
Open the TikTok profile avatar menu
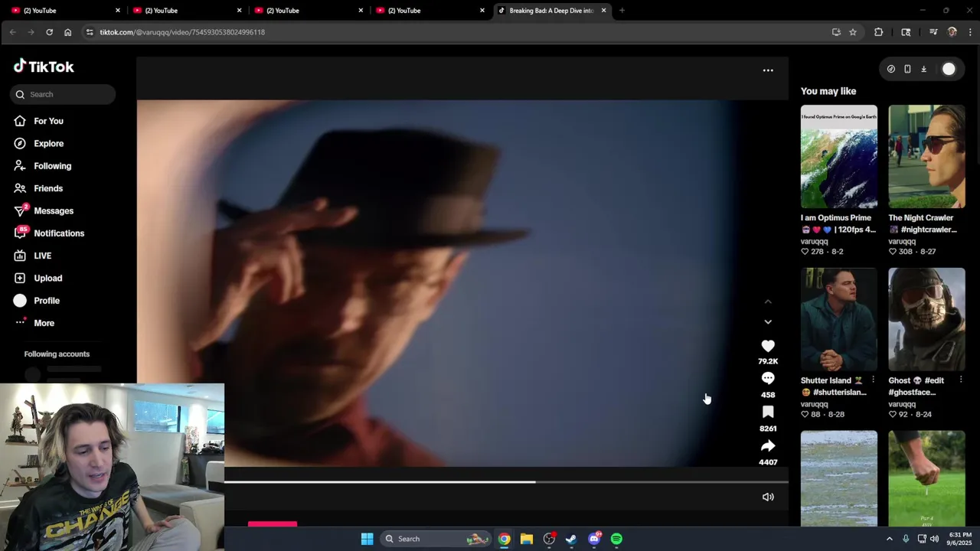(949, 69)
